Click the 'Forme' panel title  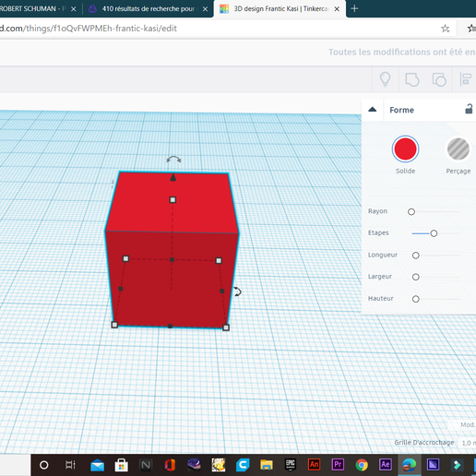[x=401, y=110]
